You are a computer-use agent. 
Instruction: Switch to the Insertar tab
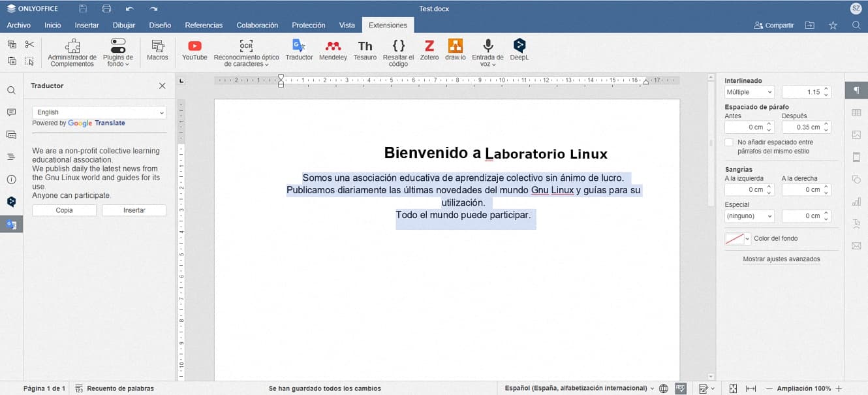click(87, 25)
